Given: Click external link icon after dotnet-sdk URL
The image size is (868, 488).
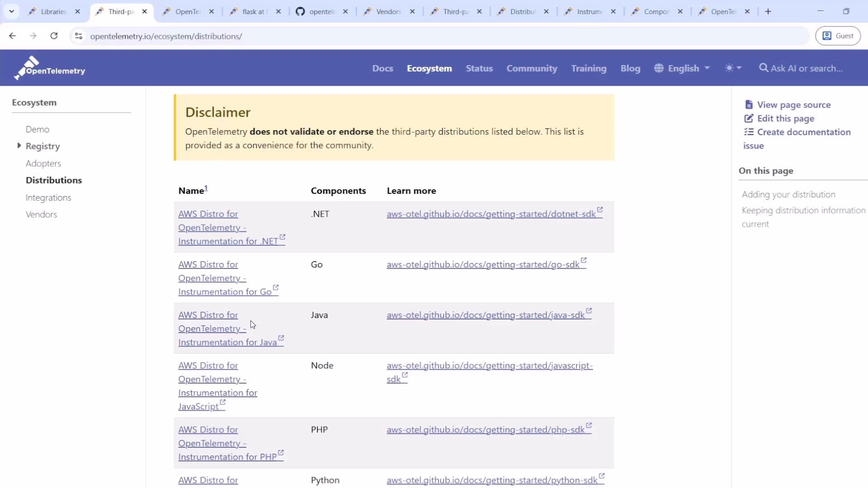Looking at the screenshot, I should (600, 210).
